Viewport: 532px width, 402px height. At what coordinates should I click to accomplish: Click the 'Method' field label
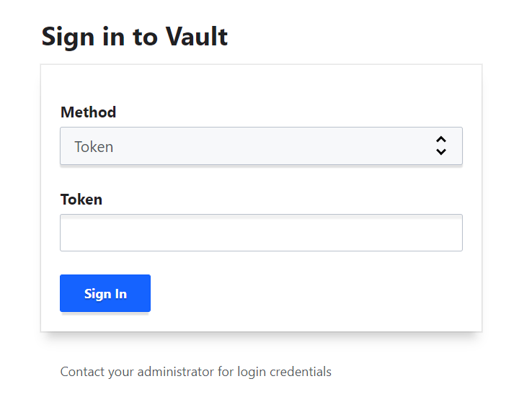pyautogui.click(x=88, y=112)
